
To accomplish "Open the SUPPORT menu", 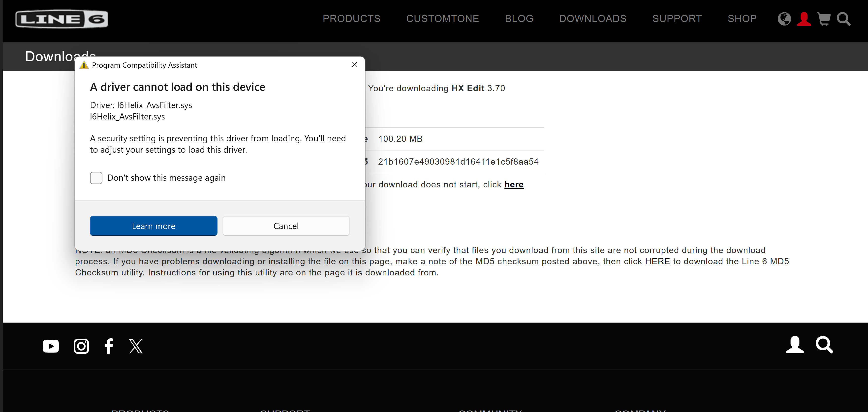I will 677,19.
